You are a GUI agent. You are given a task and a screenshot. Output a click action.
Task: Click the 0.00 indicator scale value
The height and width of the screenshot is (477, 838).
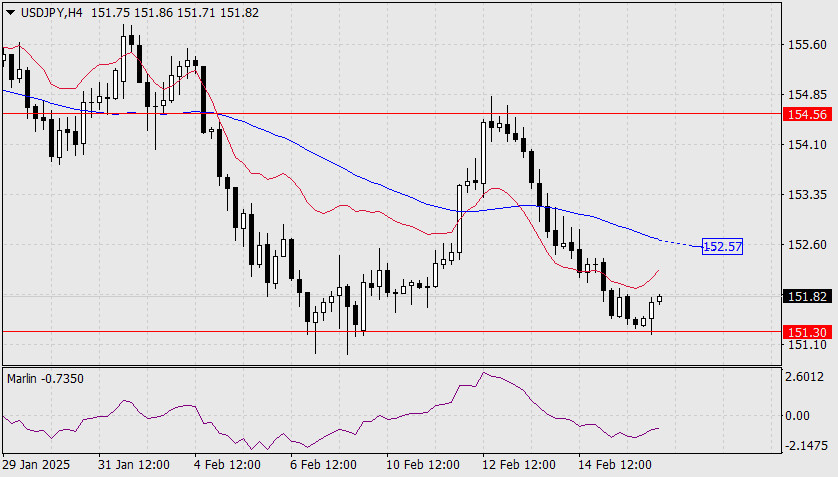(x=798, y=416)
